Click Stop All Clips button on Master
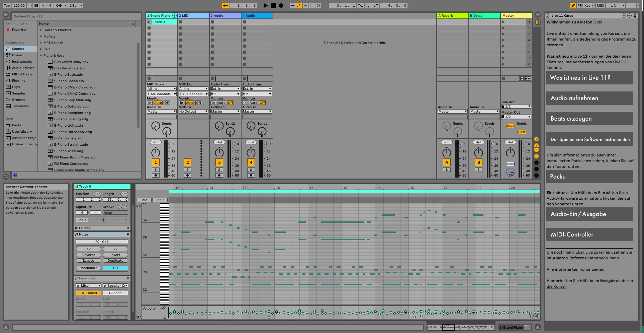644x333 pixels. point(503,78)
